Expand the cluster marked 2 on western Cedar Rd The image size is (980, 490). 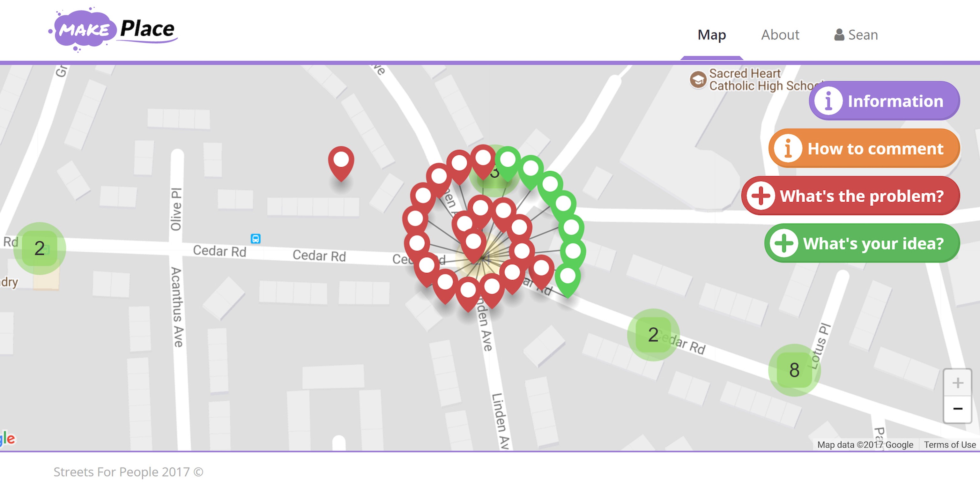pyautogui.click(x=39, y=248)
